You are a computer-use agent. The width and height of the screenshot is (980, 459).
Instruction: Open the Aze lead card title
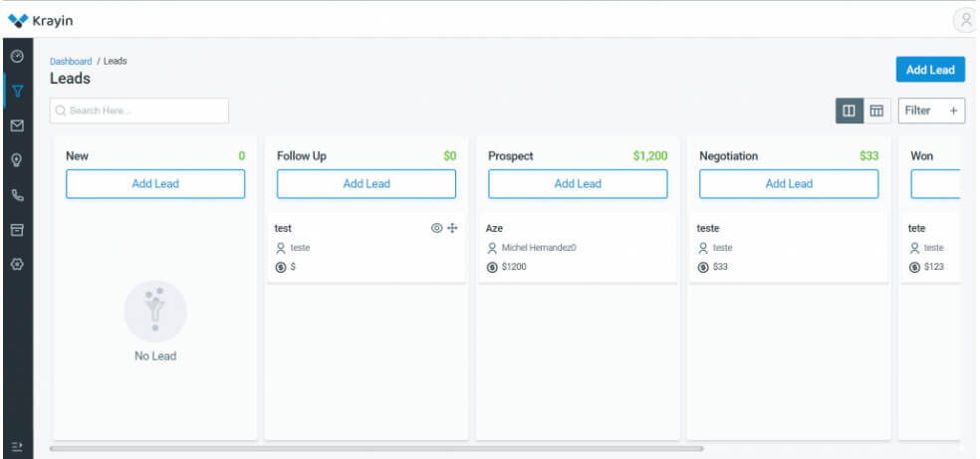point(494,229)
